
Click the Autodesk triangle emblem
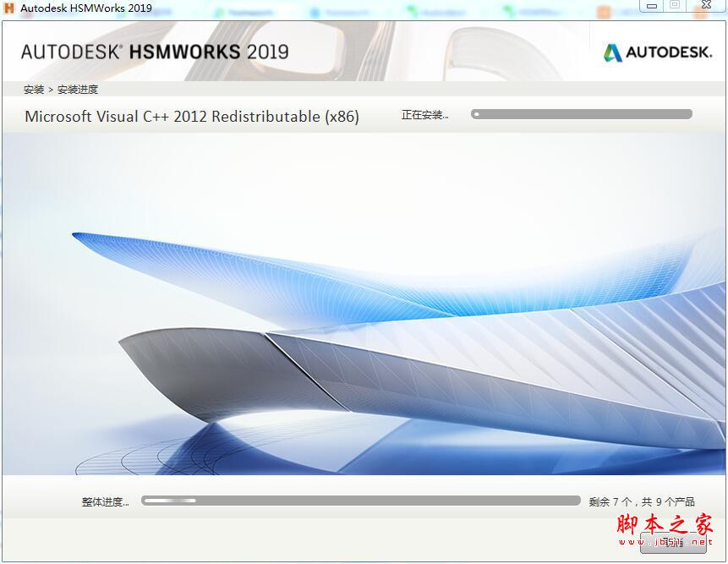(611, 52)
